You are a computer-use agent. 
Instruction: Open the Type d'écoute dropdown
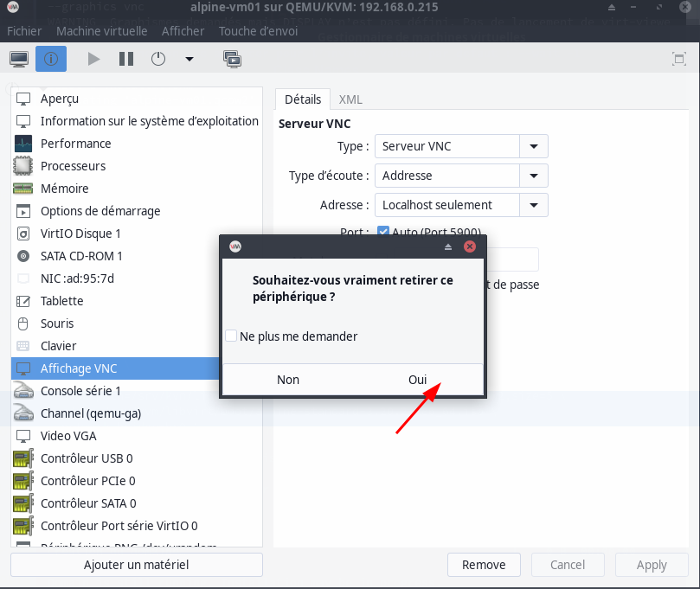click(x=533, y=176)
